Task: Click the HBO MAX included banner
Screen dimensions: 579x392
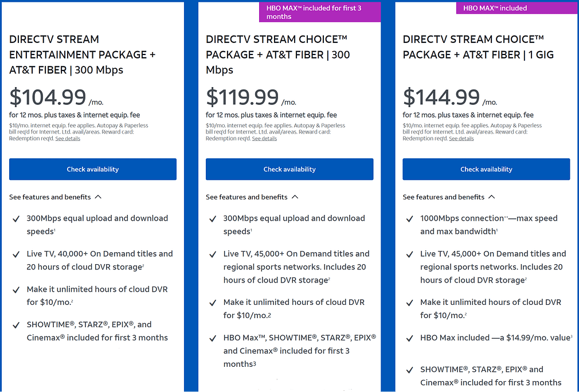Action: (517, 7)
